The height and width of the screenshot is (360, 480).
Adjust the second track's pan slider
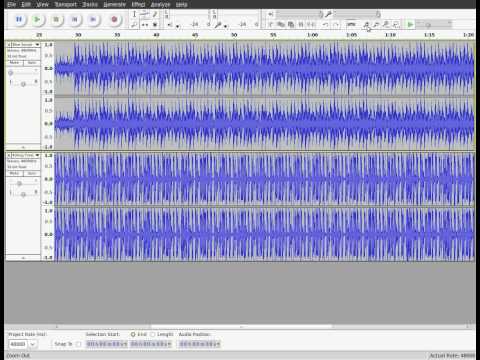pyautogui.click(x=23, y=194)
